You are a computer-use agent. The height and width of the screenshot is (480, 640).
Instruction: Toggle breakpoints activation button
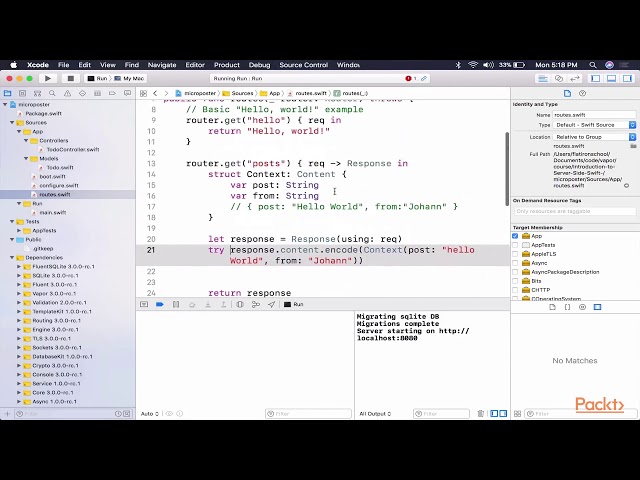pos(160,304)
